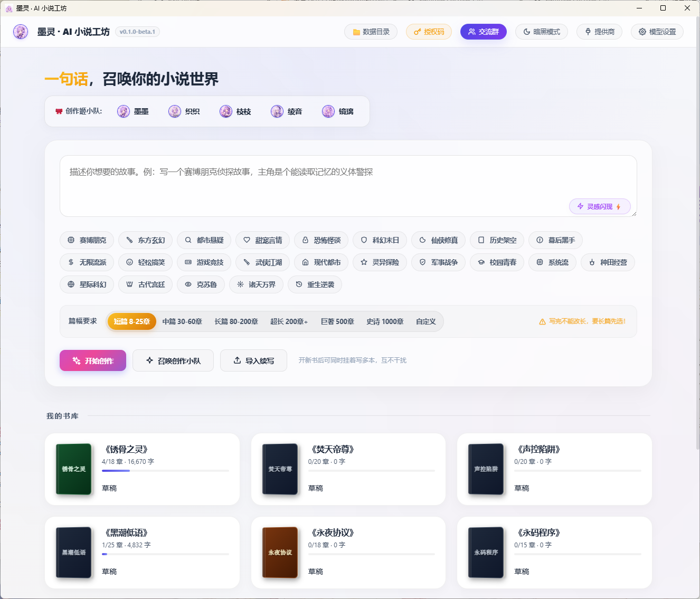Choose the 武侠江湖 genre tag
This screenshot has width=700, height=599.
[262, 262]
